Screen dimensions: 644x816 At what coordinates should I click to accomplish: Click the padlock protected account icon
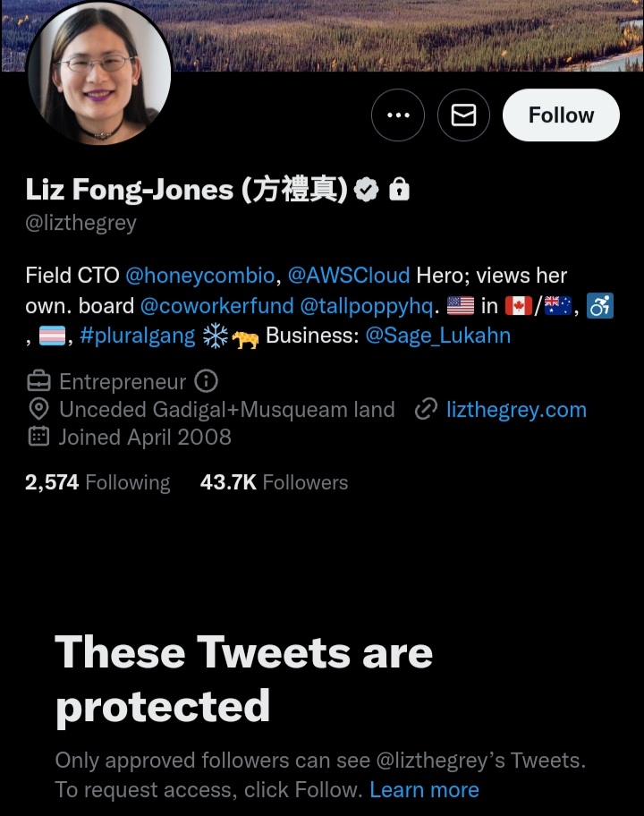tap(400, 189)
